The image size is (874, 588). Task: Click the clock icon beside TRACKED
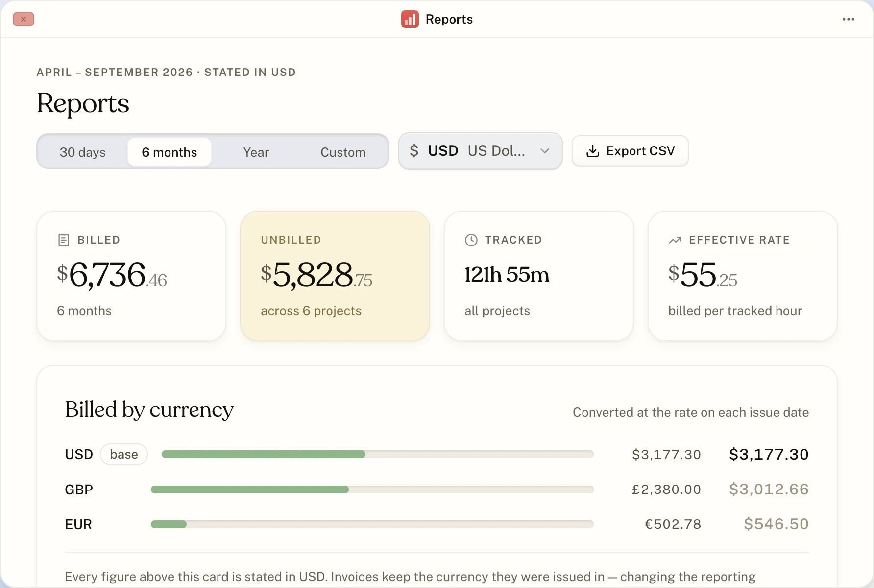tap(471, 240)
